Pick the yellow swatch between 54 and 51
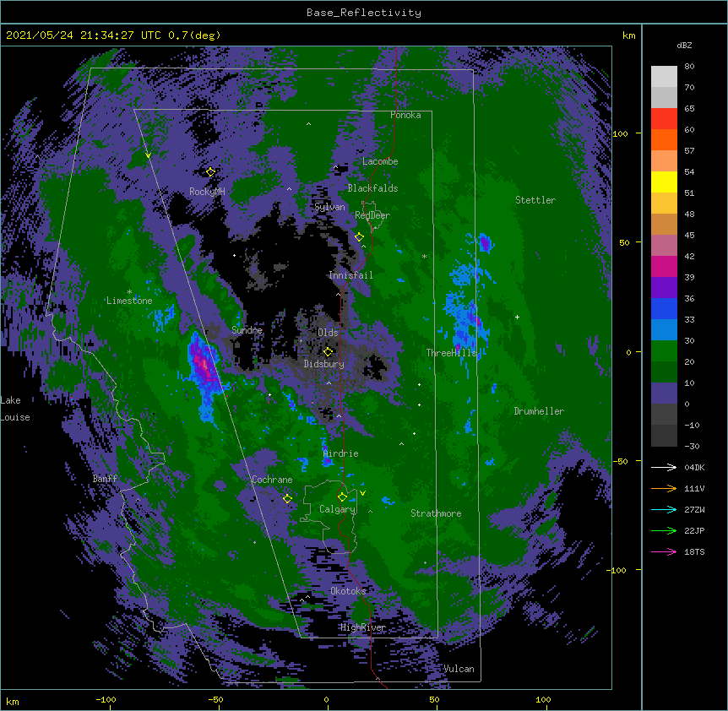Screen dimensions: 728x711 pos(664,182)
